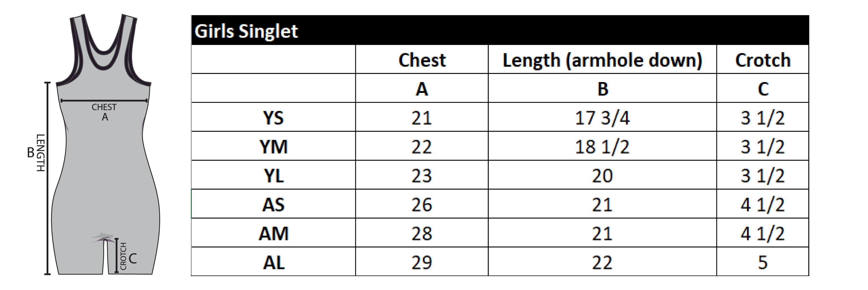
Task: Click the chest value 26 cell
Action: [421, 205]
